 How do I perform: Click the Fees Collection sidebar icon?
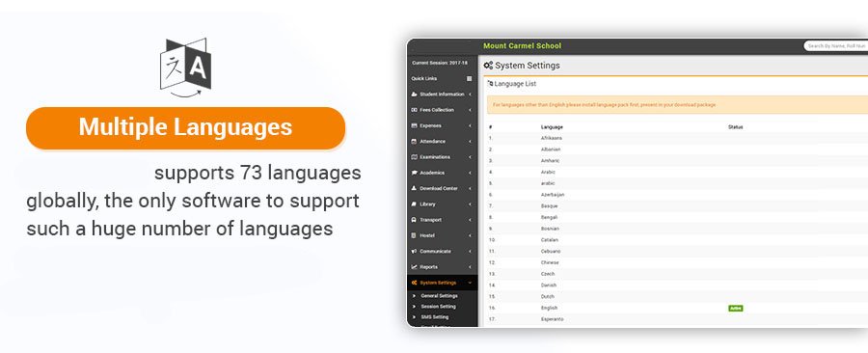[x=414, y=110]
